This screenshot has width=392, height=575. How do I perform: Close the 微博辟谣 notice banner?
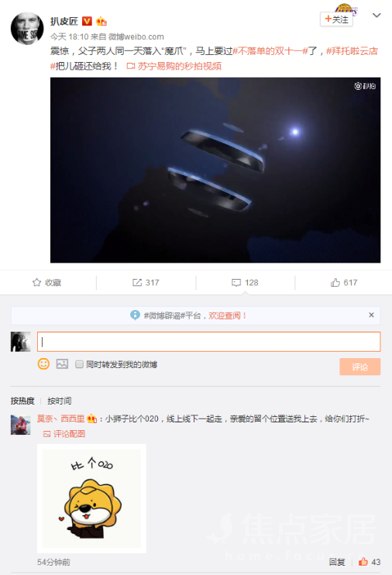tap(371, 315)
